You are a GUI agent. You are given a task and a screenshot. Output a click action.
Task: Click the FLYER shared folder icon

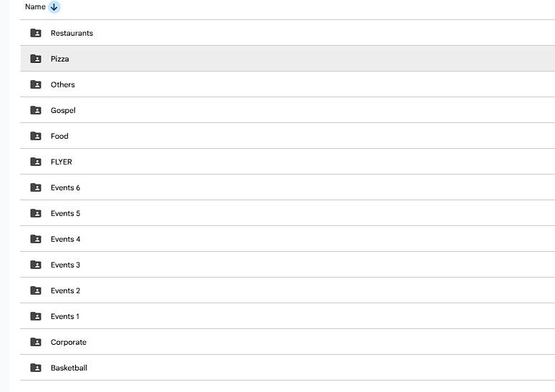pos(36,162)
